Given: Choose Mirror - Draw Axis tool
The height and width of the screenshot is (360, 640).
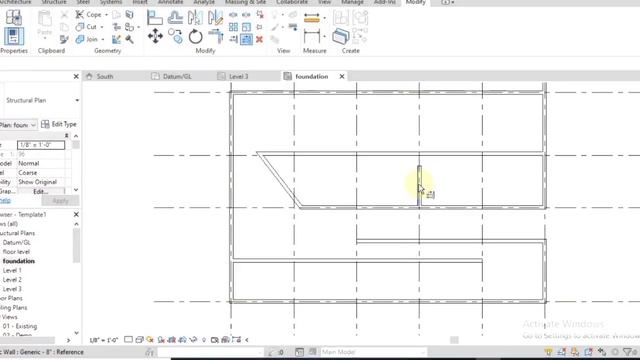Looking at the screenshot, I should 215,18.
